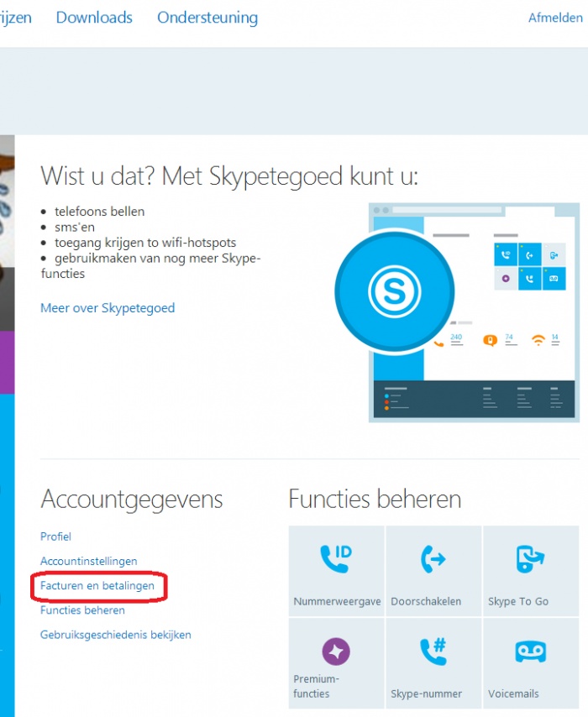Click the large Skype credit logo illustration

click(395, 291)
